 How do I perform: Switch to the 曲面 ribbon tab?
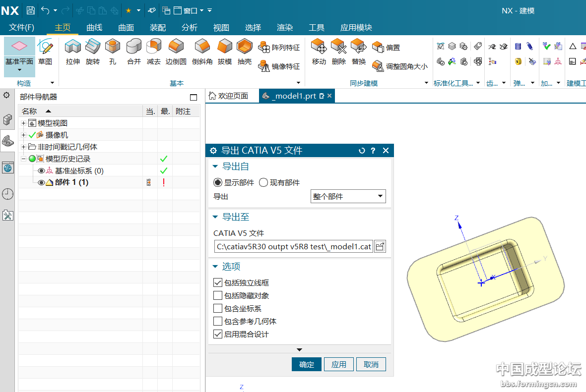click(126, 28)
